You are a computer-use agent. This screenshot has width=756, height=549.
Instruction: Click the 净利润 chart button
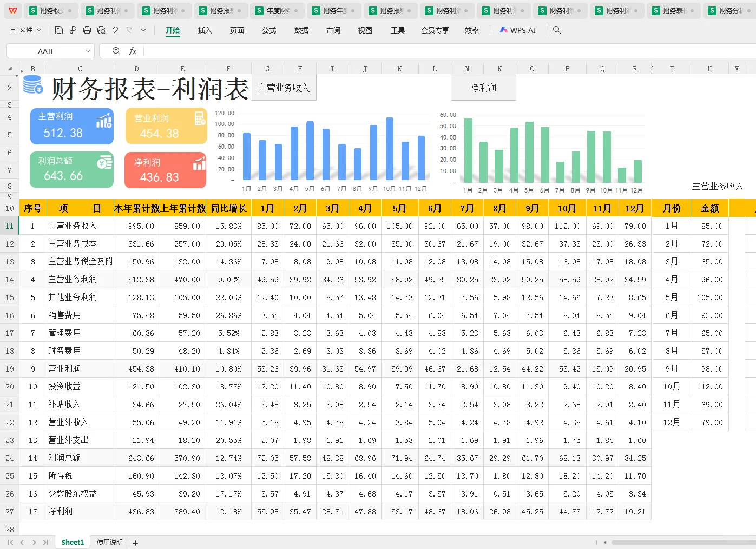pos(483,87)
